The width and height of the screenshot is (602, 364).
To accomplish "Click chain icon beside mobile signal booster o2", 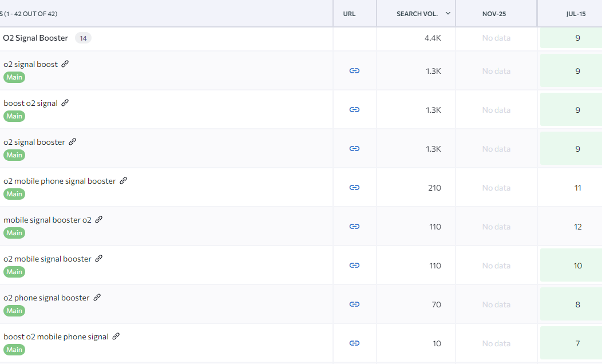I will 99,220.
